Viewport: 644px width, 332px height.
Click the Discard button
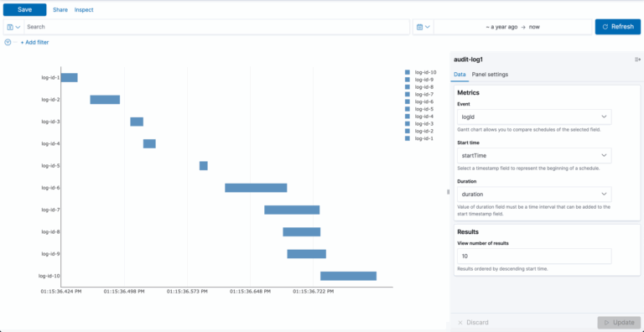coord(473,323)
